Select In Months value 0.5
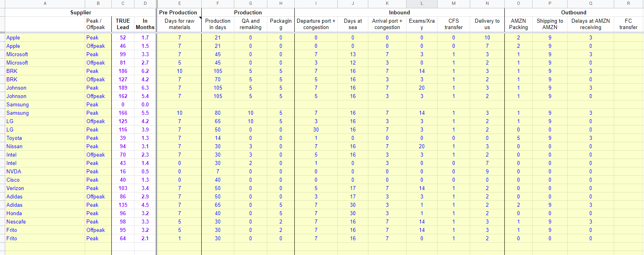644x255 pixels. [x=145, y=171]
